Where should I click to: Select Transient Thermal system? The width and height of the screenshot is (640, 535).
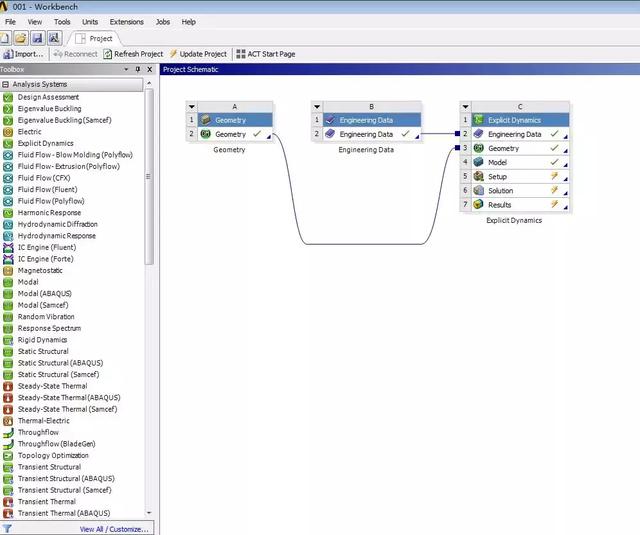(47, 502)
